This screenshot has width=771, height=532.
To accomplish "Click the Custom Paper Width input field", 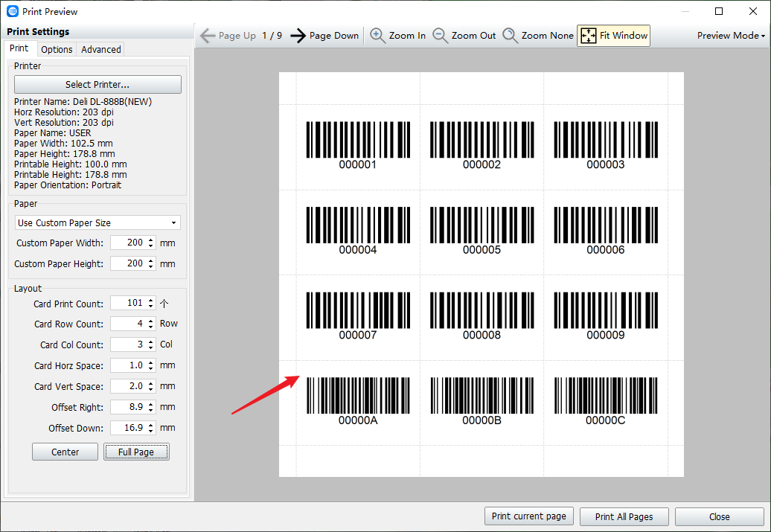I will 128,243.
